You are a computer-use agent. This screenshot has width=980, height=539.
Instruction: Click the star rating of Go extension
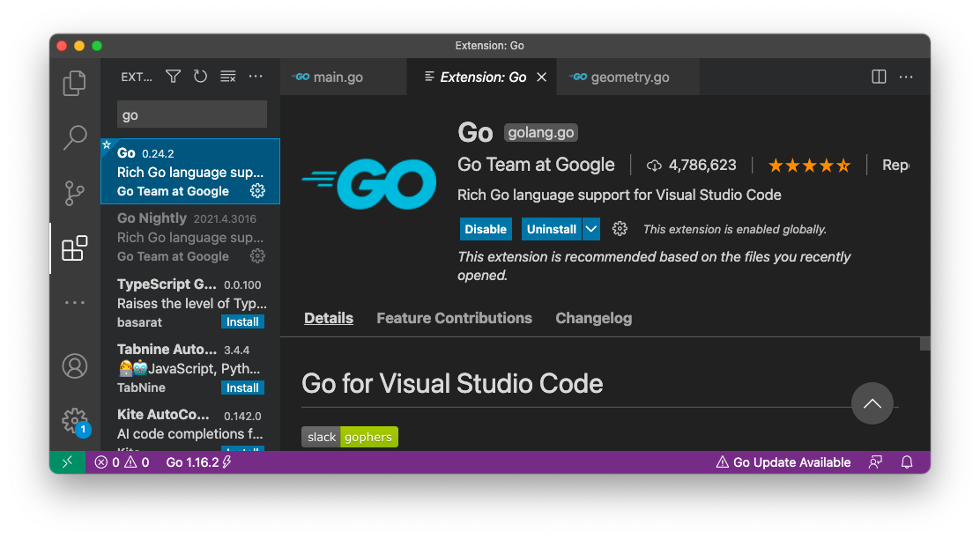809,166
